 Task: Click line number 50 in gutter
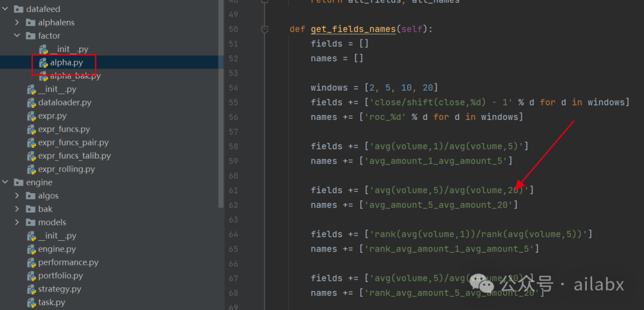pyautogui.click(x=233, y=29)
